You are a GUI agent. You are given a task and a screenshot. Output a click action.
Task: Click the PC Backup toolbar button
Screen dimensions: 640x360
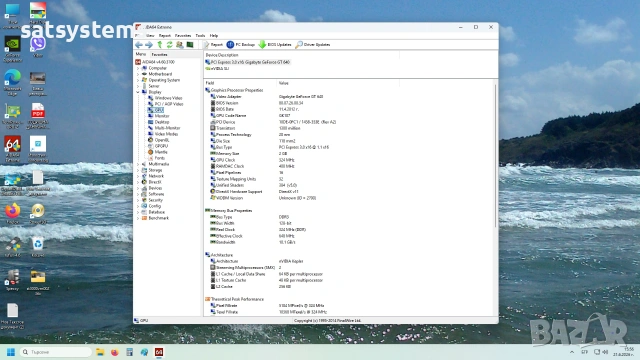pos(241,44)
